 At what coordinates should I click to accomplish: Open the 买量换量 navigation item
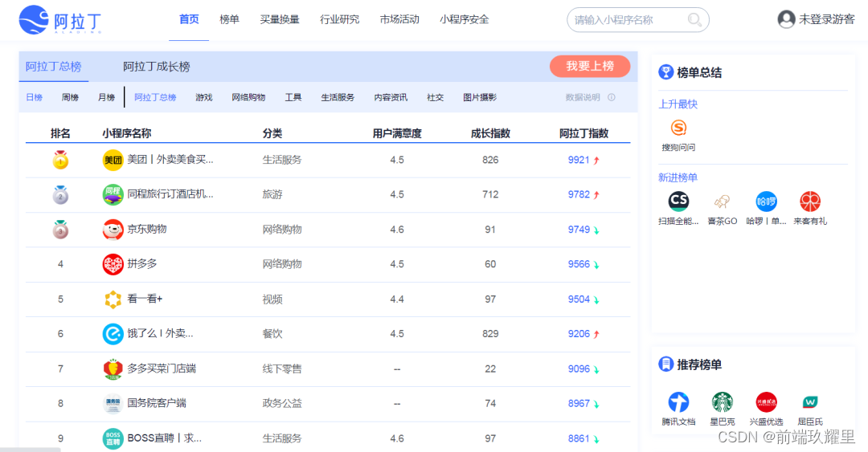280,19
